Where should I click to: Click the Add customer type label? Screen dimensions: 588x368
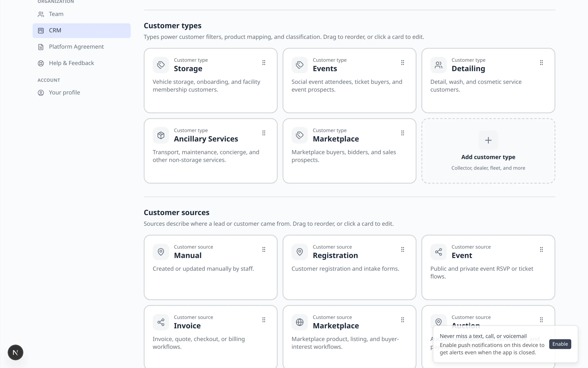click(488, 157)
